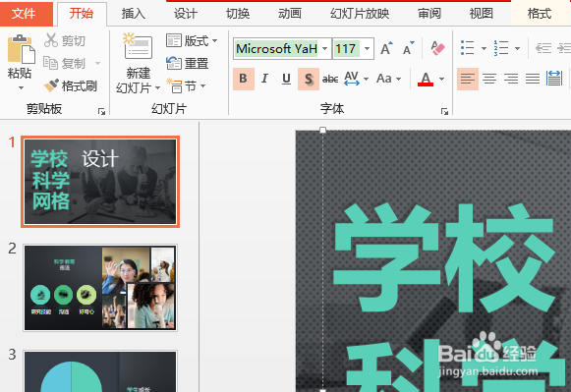
Task: Switch to the 设计 design tab
Action: tap(186, 14)
